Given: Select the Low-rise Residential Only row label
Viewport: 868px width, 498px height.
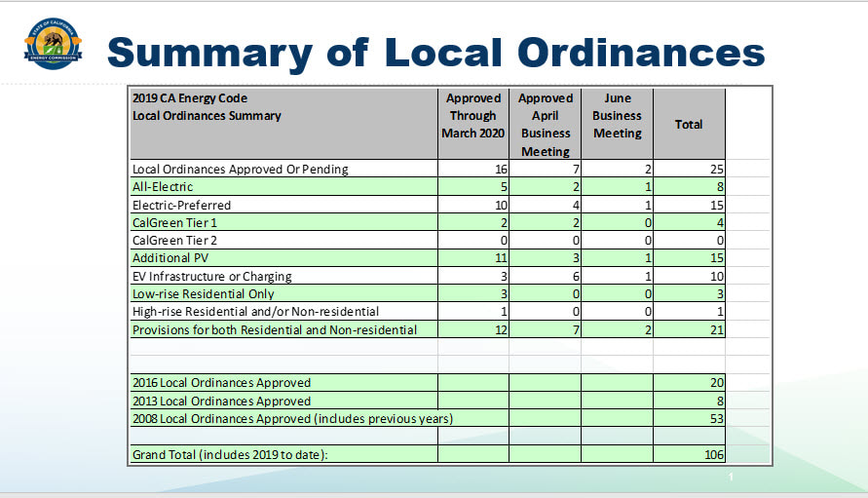Looking at the screenshot, I should click(x=203, y=294).
